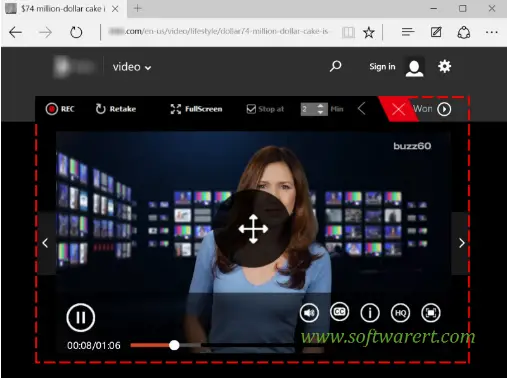Image resolution: width=507 pixels, height=378 pixels.
Task: Make a web note
Action: point(436,32)
